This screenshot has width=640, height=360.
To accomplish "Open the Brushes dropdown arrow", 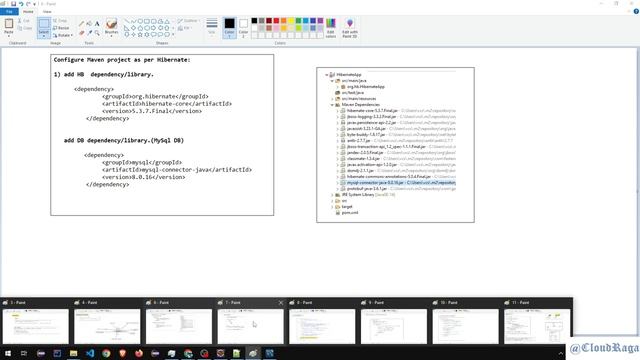I will [111, 36].
